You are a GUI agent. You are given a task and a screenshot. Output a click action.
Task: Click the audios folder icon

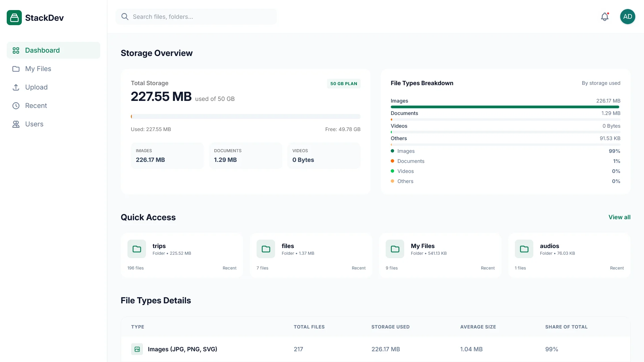click(x=524, y=249)
